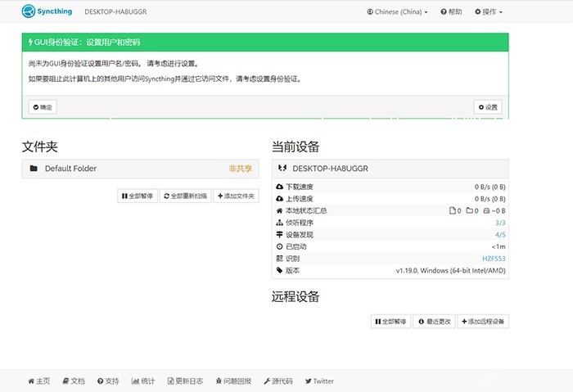Open the 源代码 footer link
This screenshot has width=573, height=392.
coord(278,381)
